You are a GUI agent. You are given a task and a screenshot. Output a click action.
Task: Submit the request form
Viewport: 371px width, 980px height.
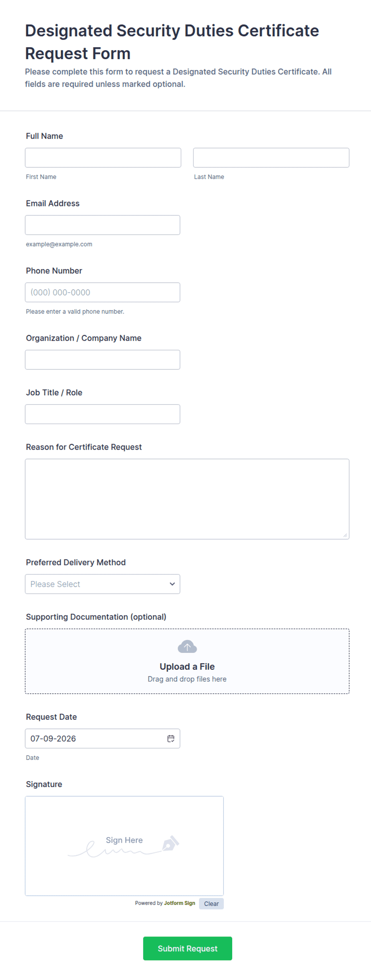pyautogui.click(x=187, y=948)
